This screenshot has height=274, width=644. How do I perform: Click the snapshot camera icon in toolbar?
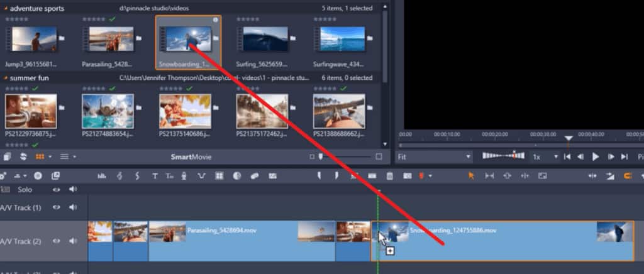pos(407,176)
